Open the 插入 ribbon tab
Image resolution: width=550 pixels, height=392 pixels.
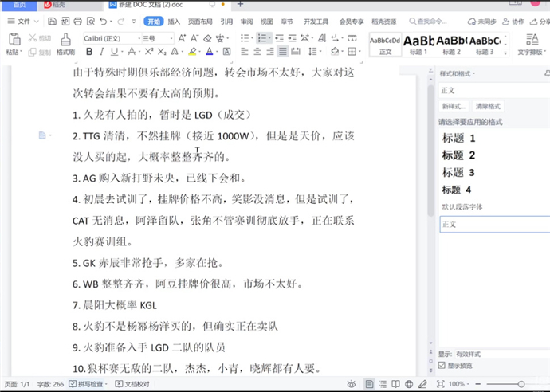(174, 22)
